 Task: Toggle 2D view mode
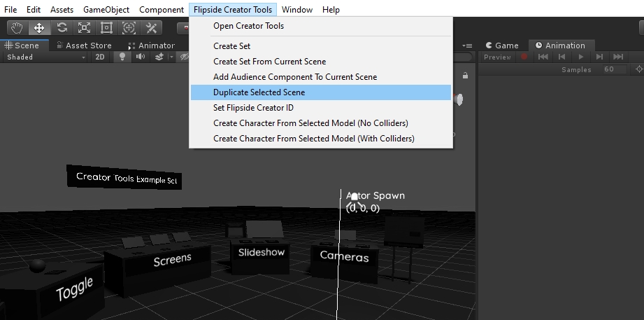click(100, 57)
